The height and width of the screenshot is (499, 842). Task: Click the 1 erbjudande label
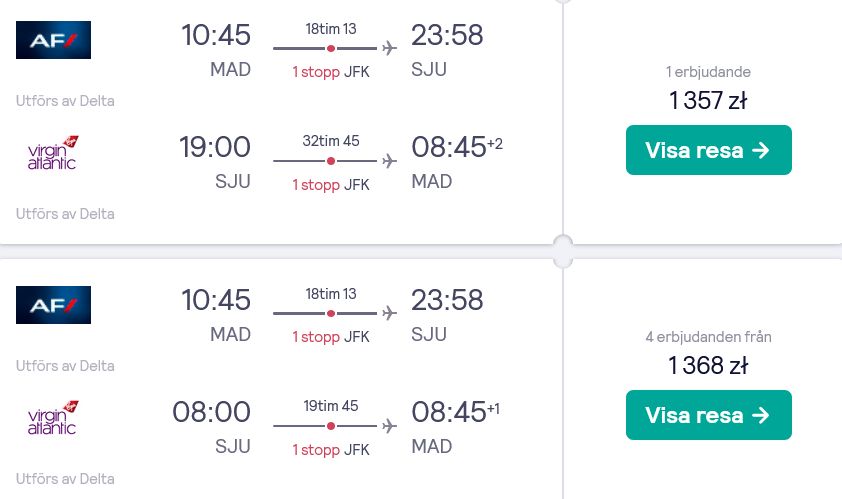pyautogui.click(x=708, y=72)
